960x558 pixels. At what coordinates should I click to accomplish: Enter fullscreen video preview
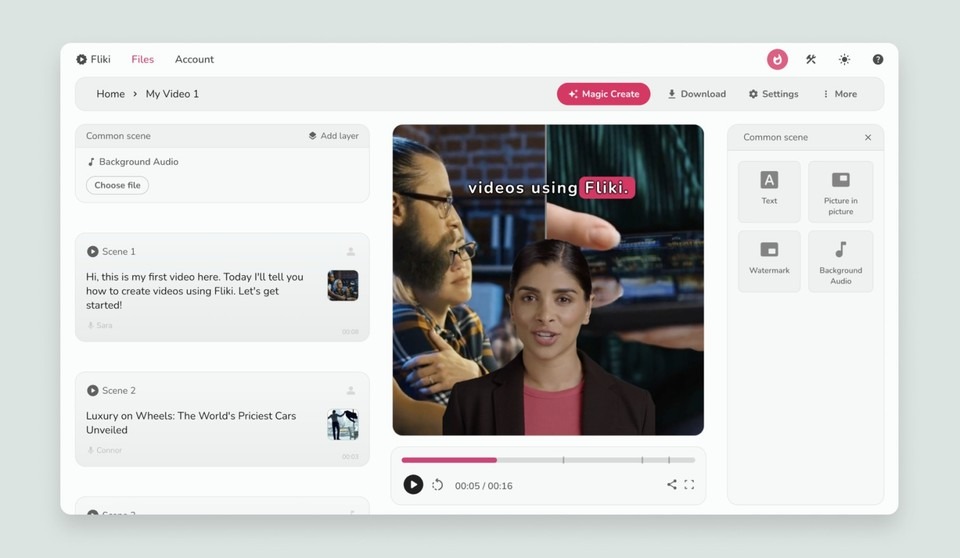[689, 485]
